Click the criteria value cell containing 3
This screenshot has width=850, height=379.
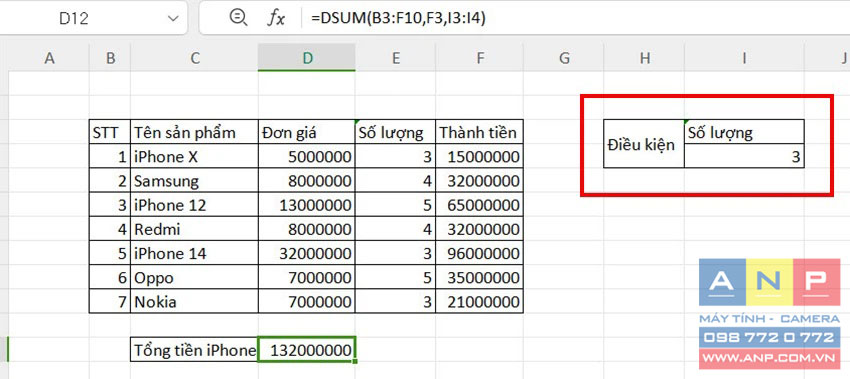click(744, 156)
